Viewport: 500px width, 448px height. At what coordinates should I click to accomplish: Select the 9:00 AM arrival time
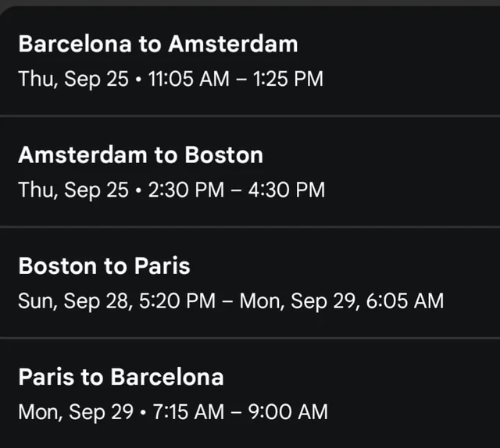[288, 411]
